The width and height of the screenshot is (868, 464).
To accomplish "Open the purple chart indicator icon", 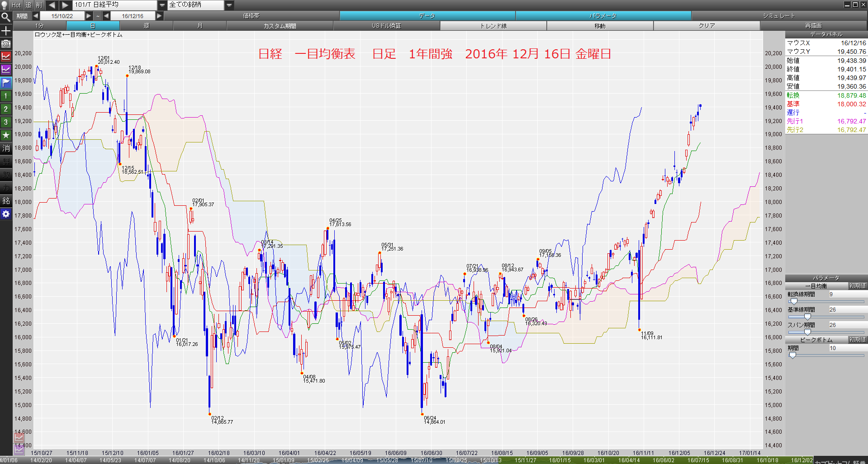I will pyautogui.click(x=6, y=70).
